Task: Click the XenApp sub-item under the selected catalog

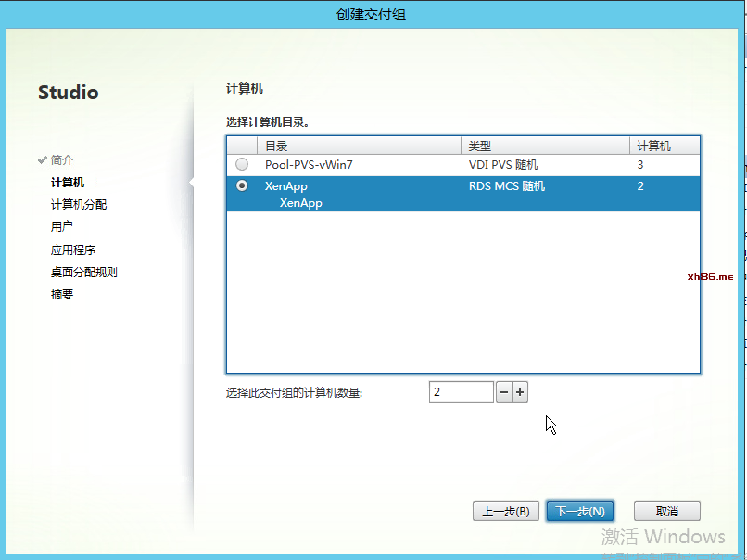Action: tap(301, 203)
